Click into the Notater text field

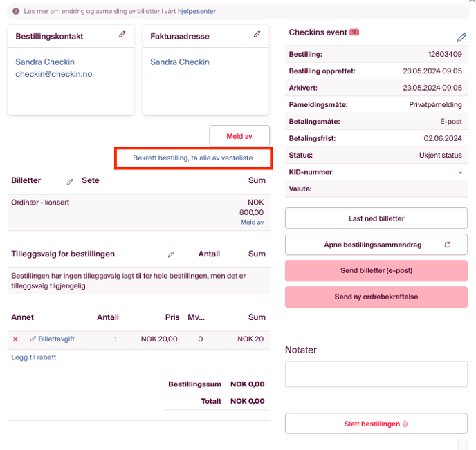click(376, 374)
